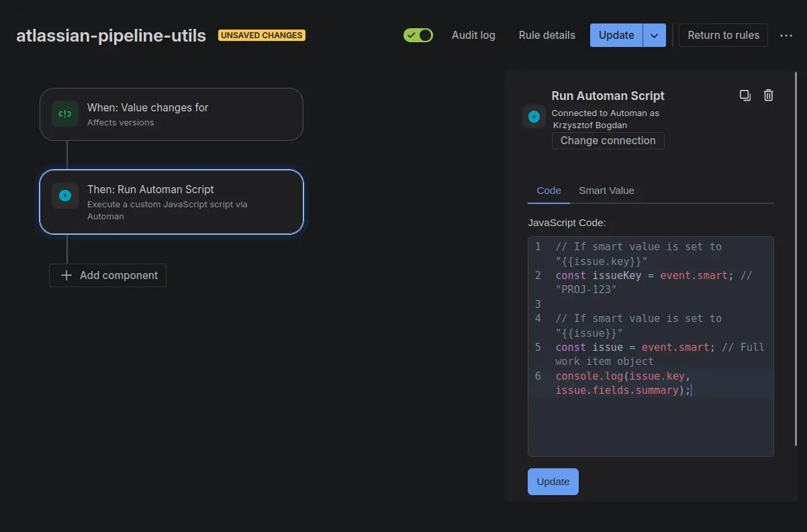The image size is (807, 532).
Task: Select the 'When: Value changes for' trigger card
Action: click(171, 114)
